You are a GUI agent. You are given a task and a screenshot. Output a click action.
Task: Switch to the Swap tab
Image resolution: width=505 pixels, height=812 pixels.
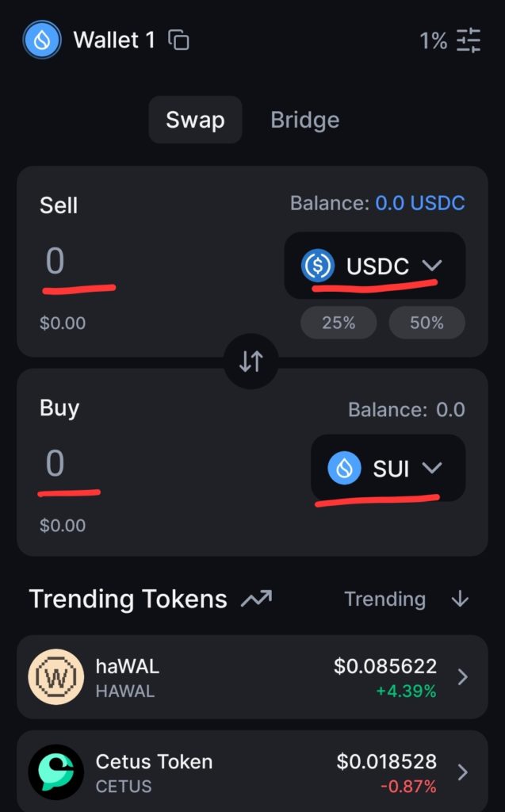[x=195, y=121]
